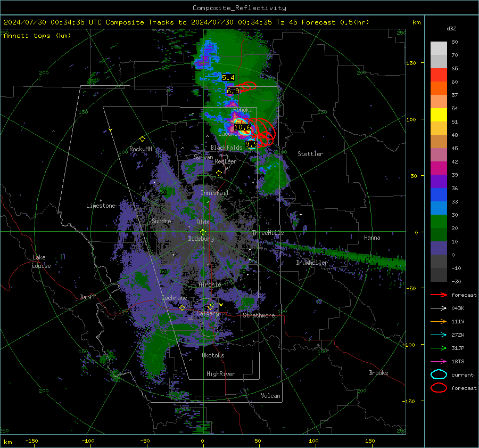Screen dimensions: 479x448
Task: Click the 10.6 storm top label
Action: coord(243,127)
